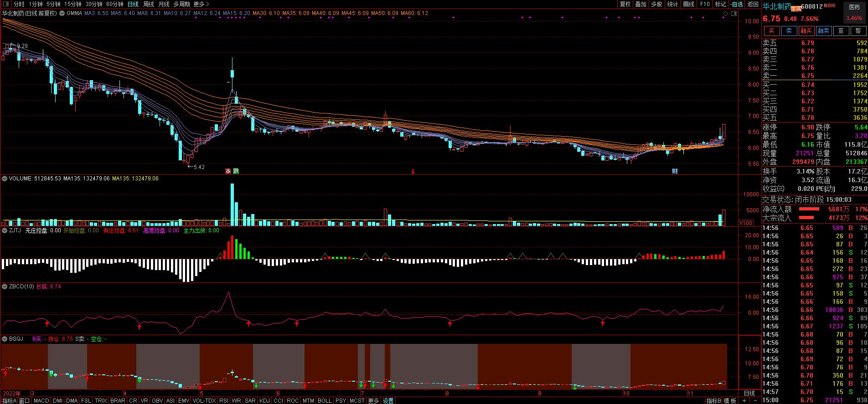This screenshot has height=404, width=868.
Task: Select the BRAR indicator
Action: coord(118,401)
